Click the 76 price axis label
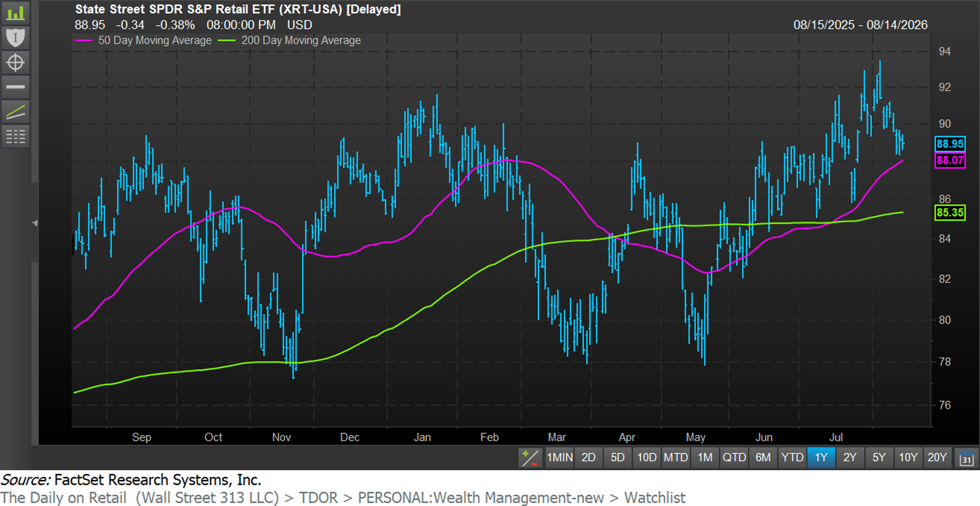The image size is (980, 506). 945,405
